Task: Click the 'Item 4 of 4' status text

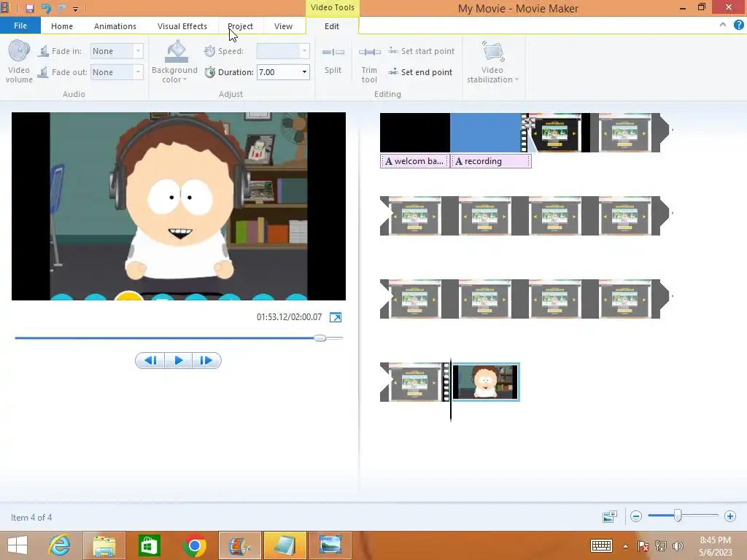Action: click(31, 518)
